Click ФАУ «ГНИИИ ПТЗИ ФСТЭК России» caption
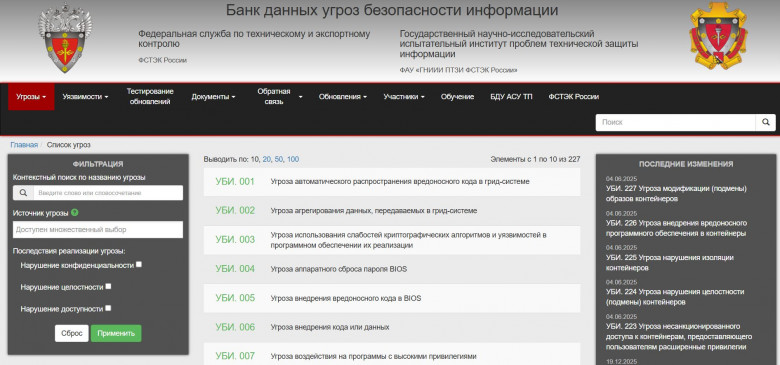Image resolution: width=780 pixels, height=365 pixels. tap(458, 71)
